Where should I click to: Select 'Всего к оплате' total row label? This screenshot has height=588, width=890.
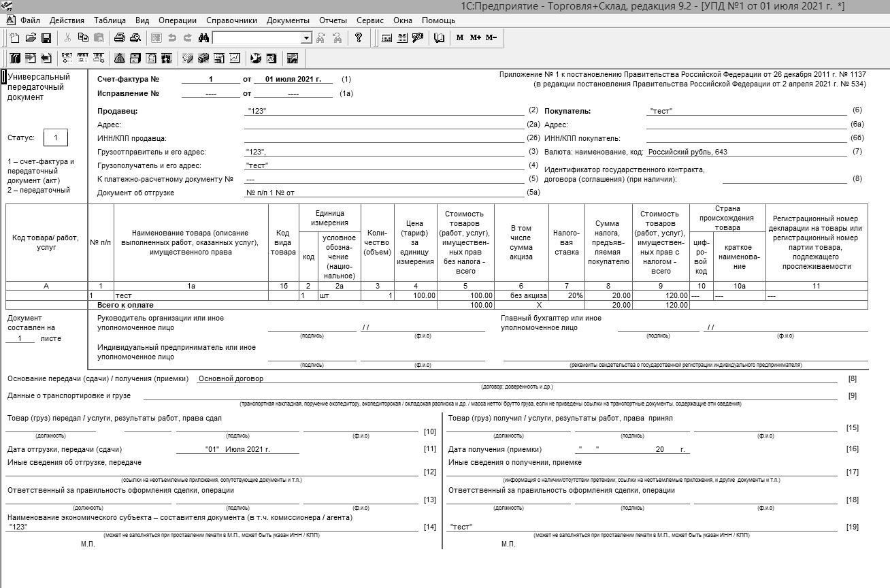click(x=125, y=306)
